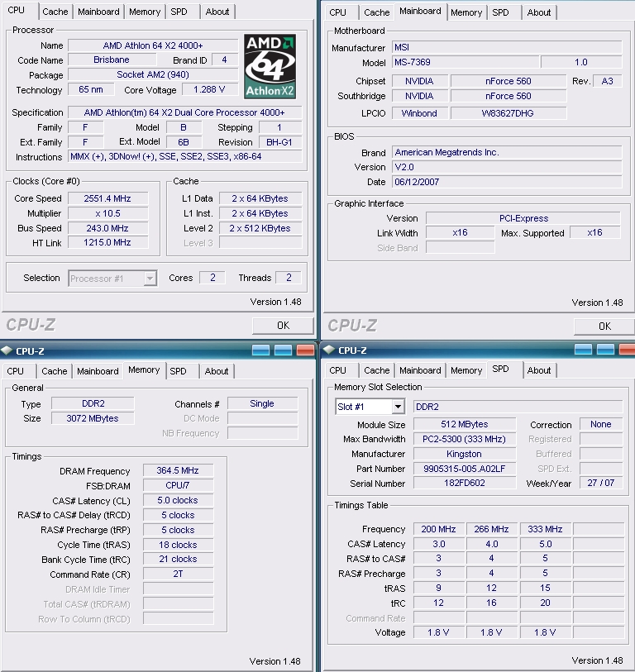
Task: Click the Channels # value Single
Action: point(262,403)
